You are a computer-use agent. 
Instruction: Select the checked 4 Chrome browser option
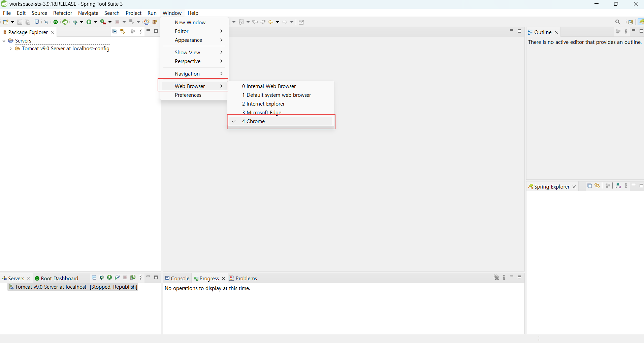[x=281, y=121]
